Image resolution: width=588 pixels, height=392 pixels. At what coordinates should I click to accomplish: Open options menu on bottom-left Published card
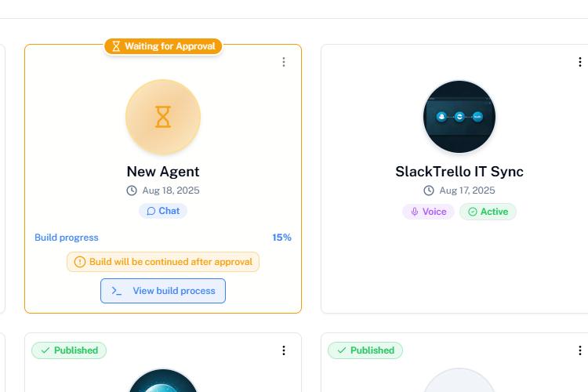pos(284,350)
